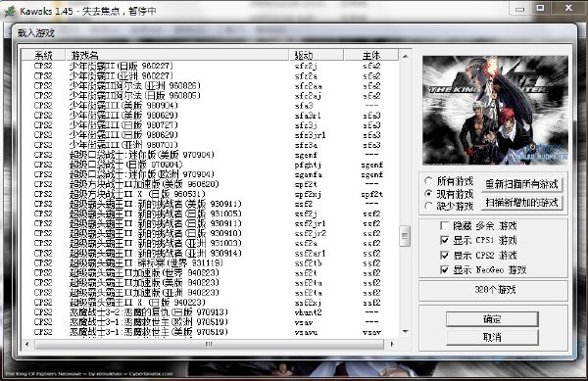This screenshot has height=381, width=588.
Task: Select game row with driver ssf2ar1
Action: click(x=210, y=254)
